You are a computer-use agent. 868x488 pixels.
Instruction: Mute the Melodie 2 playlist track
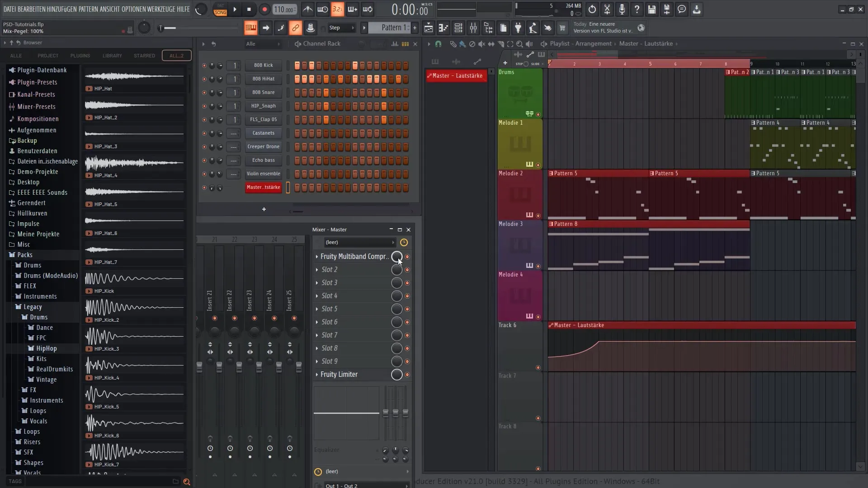(538, 216)
